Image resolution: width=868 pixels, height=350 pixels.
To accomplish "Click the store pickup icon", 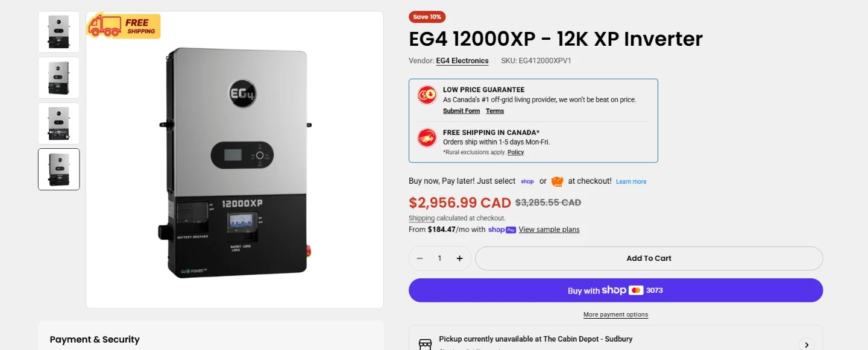I will [x=425, y=343].
